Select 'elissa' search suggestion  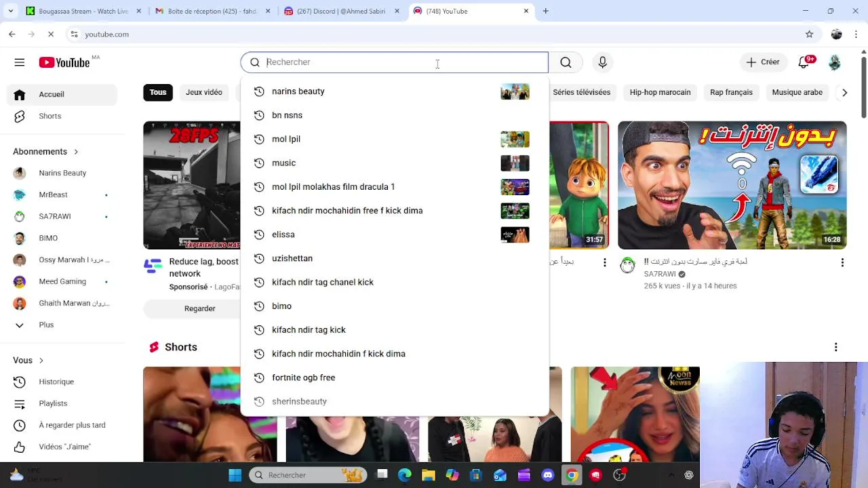pos(394,235)
